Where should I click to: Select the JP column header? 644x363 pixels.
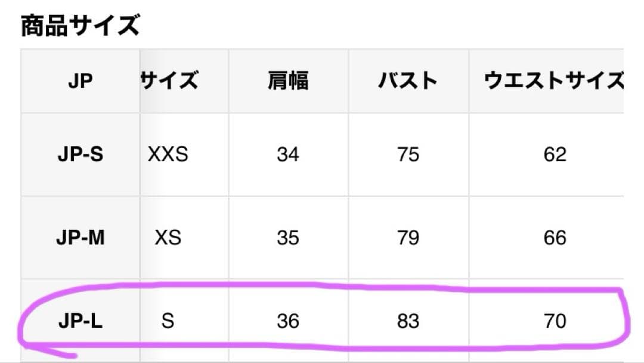[x=80, y=81]
